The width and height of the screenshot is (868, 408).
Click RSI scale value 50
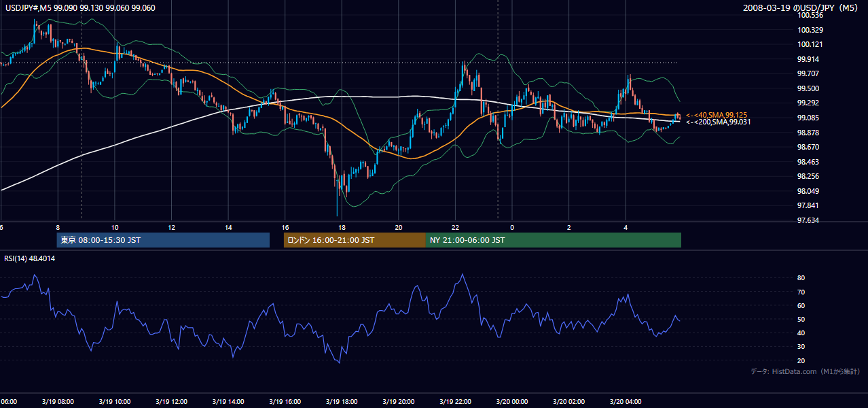click(801, 319)
